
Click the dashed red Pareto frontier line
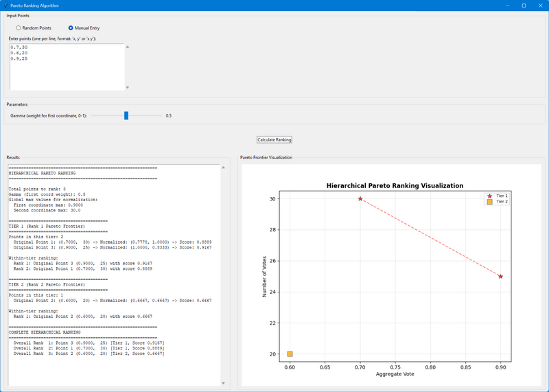[430, 238]
